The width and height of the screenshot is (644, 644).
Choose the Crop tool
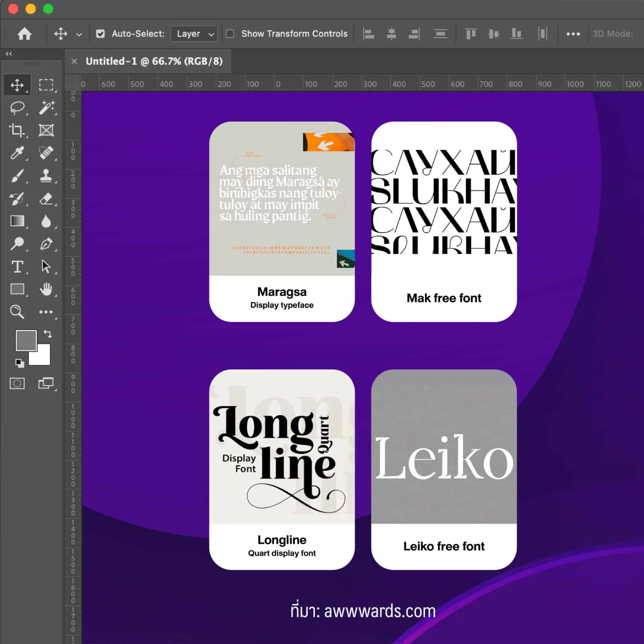pyautogui.click(x=17, y=130)
